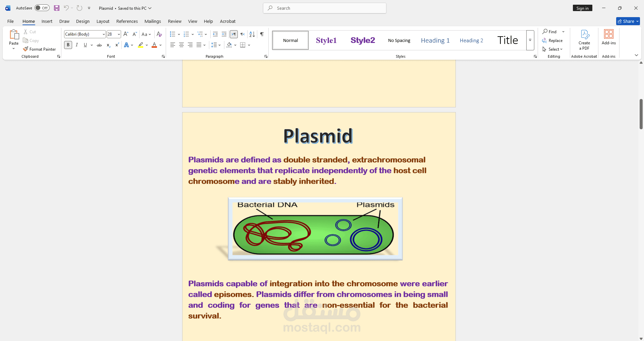Screen dimensions: 644x341
Task: Expand the Styles gallery
Action: click(530, 40)
